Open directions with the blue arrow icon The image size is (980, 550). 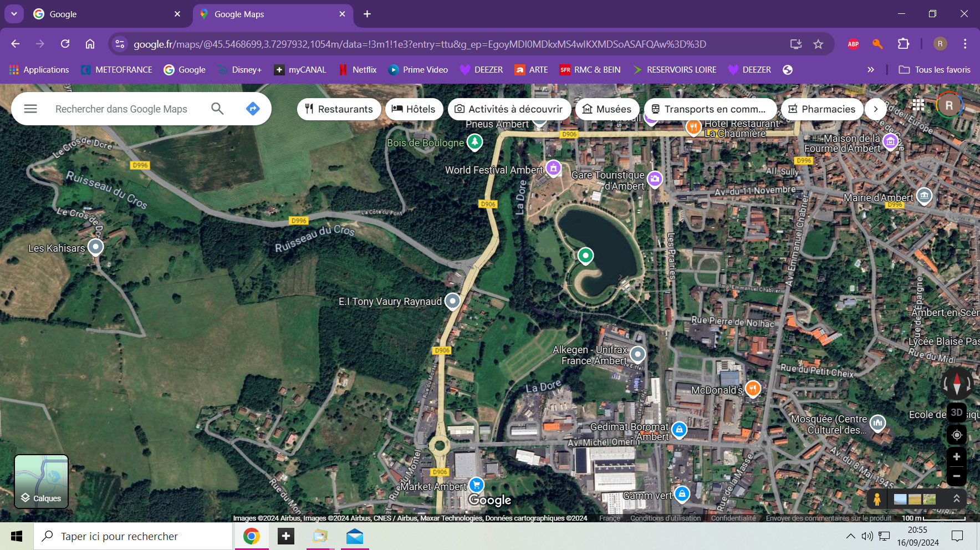click(253, 109)
